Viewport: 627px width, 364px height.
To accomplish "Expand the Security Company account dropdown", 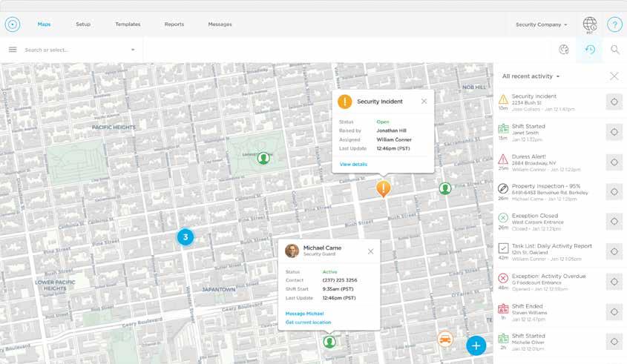I will pyautogui.click(x=542, y=24).
